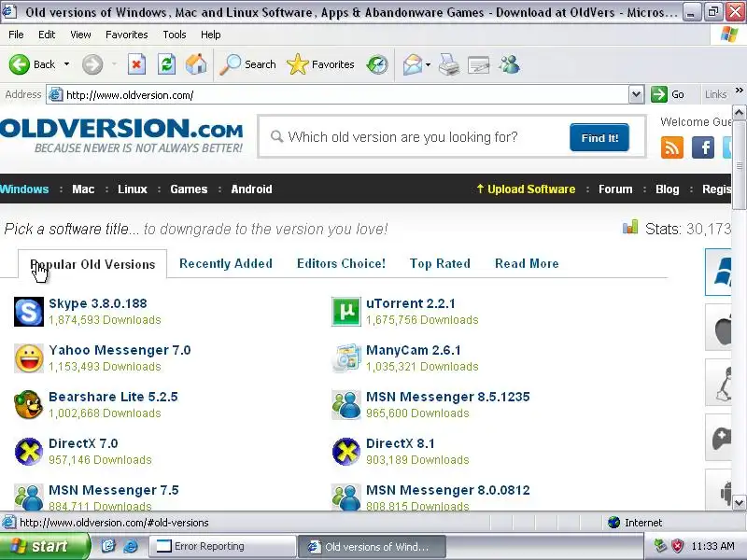The image size is (747, 560).
Task: Click the Back arrow button
Action: (20, 64)
